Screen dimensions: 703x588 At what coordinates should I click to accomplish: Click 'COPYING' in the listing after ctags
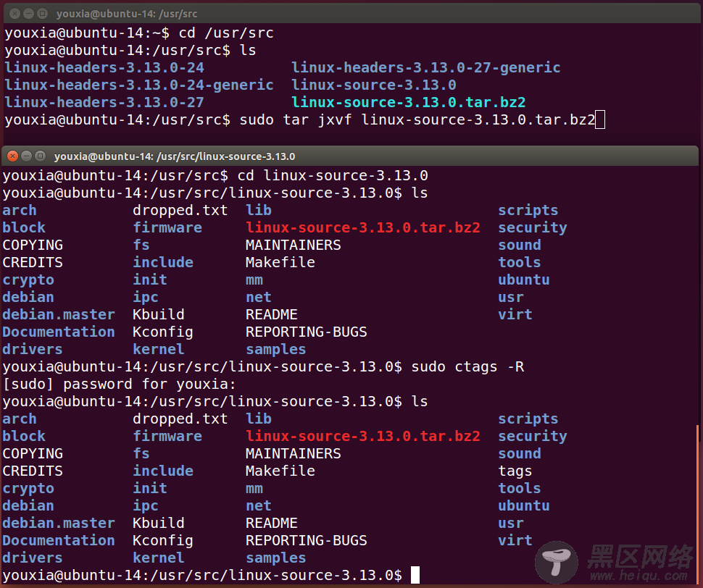coord(33,453)
